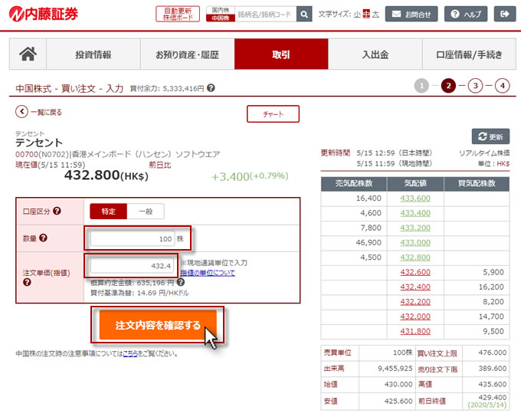This screenshot has height=420, width=521.
Task: Click the current price 432.800(HK$)
Action: [x=106, y=175]
